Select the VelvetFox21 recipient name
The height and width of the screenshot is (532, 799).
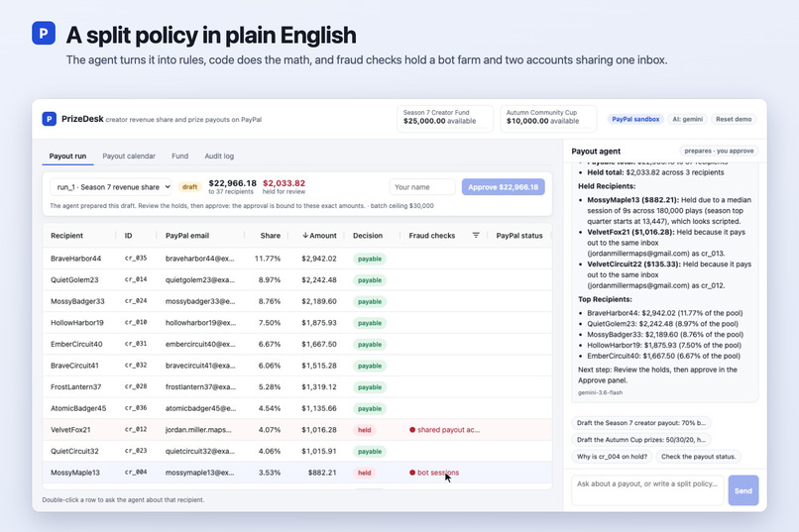[70, 430]
